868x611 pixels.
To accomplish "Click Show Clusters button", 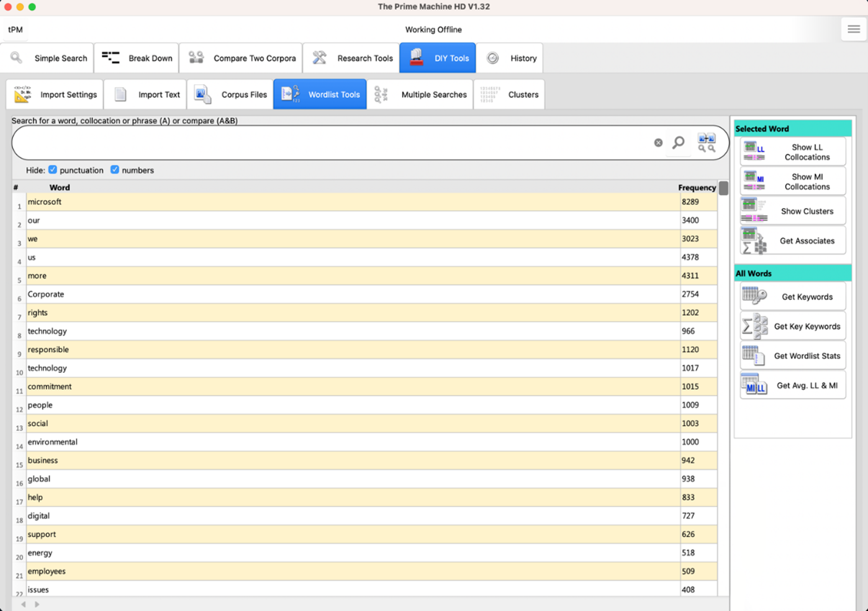I will pyautogui.click(x=792, y=211).
